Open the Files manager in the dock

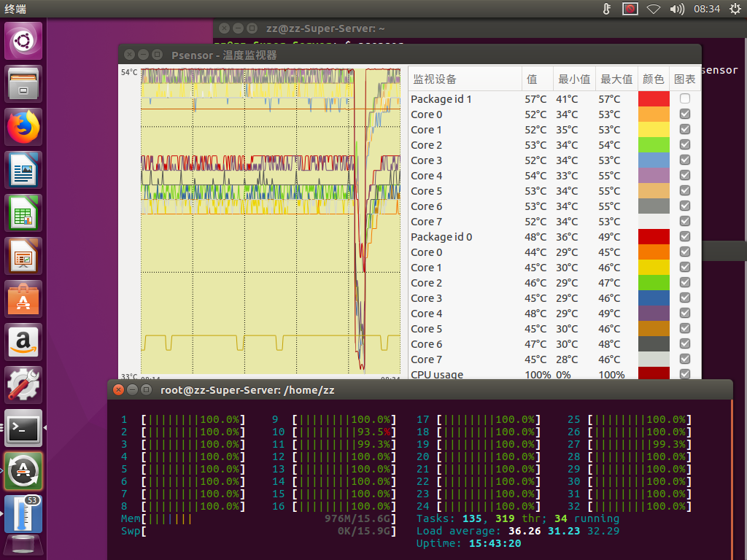(x=24, y=85)
